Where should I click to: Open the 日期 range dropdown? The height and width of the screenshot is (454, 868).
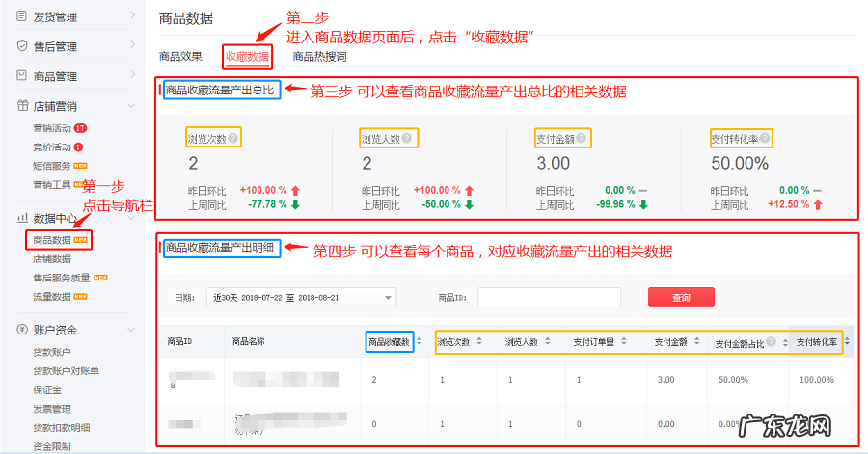point(302,298)
